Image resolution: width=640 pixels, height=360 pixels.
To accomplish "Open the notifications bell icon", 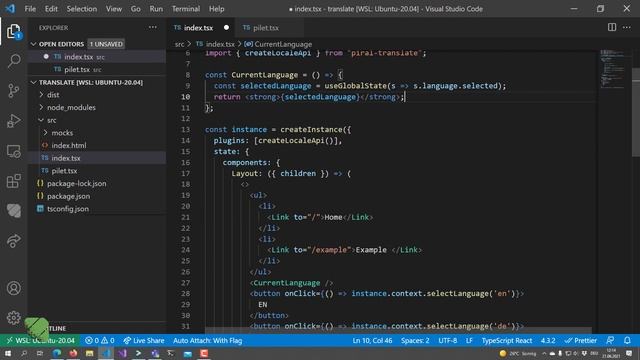I will [627, 340].
